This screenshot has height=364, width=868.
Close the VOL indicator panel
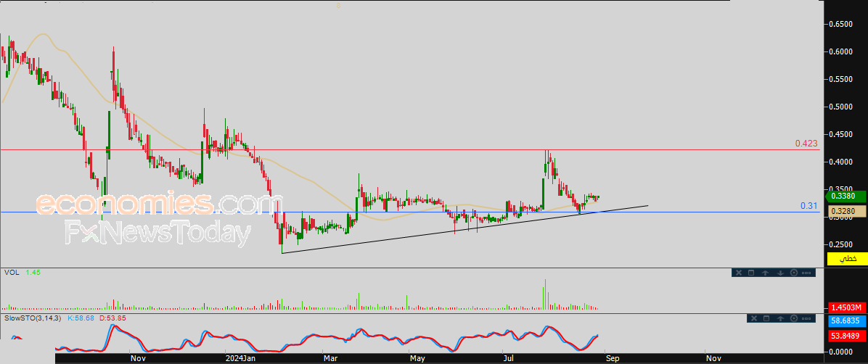738,273
